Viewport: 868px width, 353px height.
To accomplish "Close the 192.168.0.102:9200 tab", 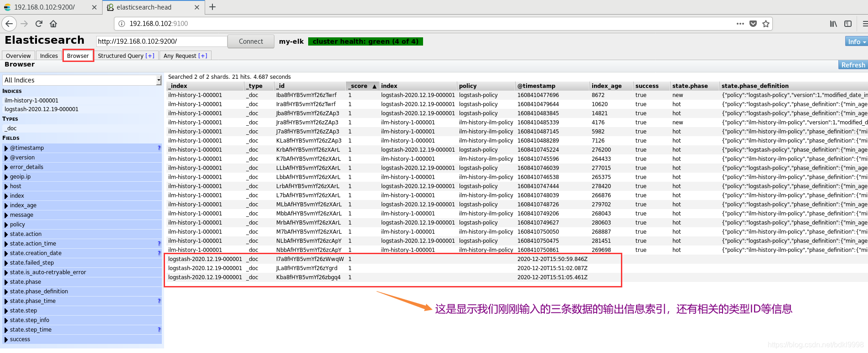I will tap(94, 7).
